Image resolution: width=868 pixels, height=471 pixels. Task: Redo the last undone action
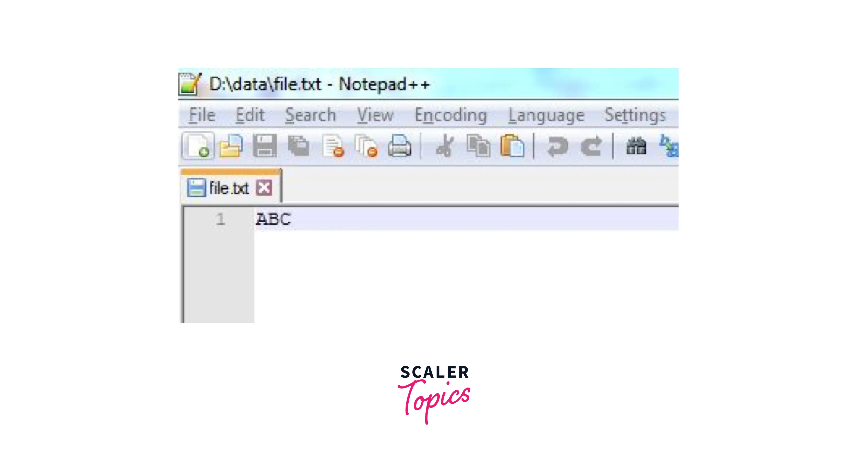coord(591,146)
